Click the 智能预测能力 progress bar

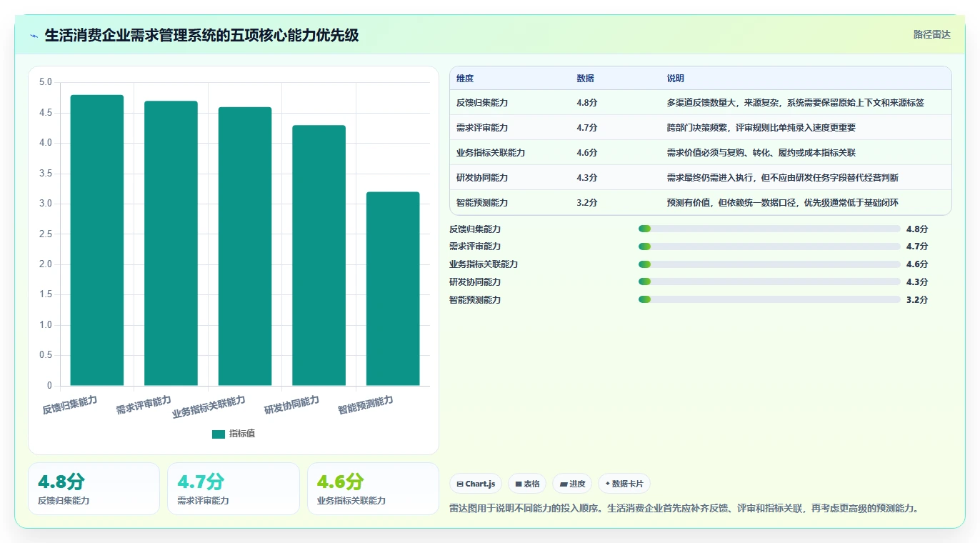pyautogui.click(x=769, y=300)
